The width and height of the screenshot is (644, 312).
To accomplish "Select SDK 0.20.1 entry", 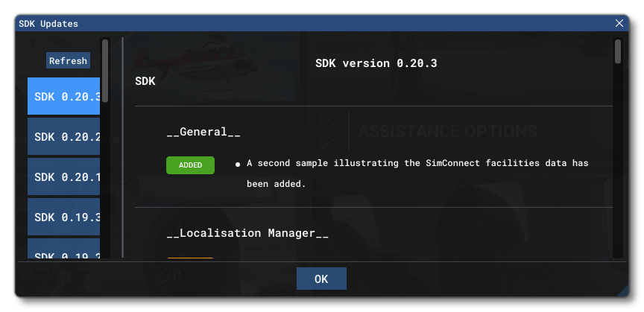I will 63,177.
